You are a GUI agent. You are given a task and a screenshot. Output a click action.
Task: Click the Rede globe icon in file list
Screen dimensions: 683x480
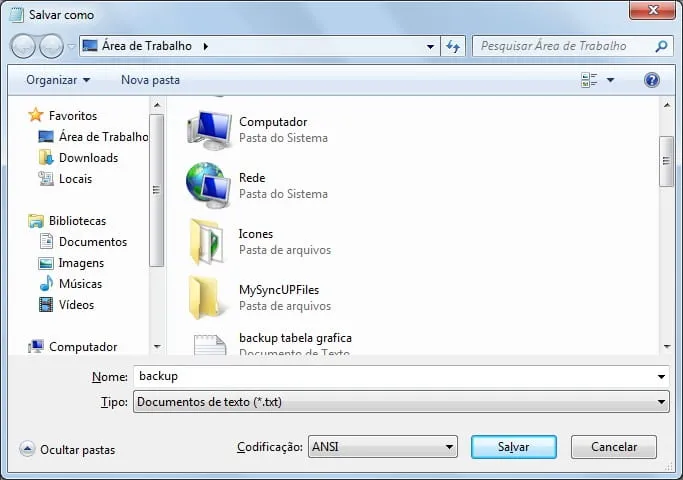(x=209, y=186)
